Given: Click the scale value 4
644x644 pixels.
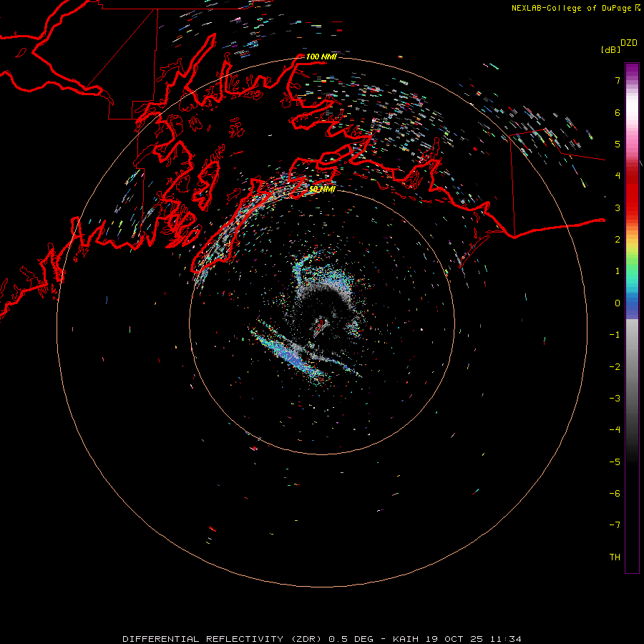Looking at the screenshot, I should coord(618,176).
